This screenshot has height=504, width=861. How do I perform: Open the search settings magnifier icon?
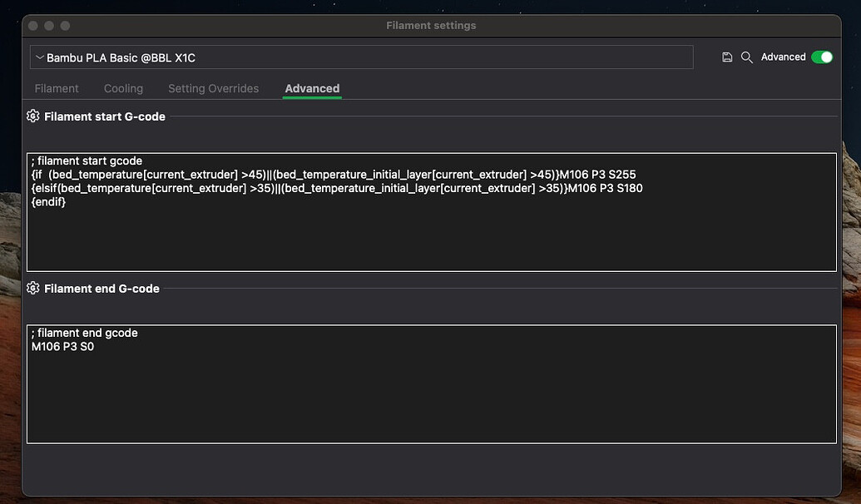(x=747, y=57)
